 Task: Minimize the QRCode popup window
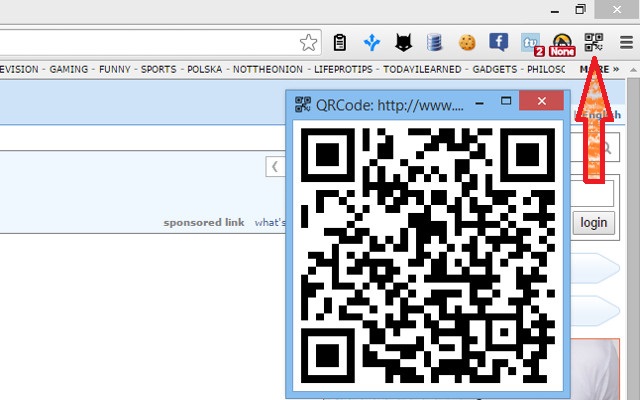coord(480,101)
